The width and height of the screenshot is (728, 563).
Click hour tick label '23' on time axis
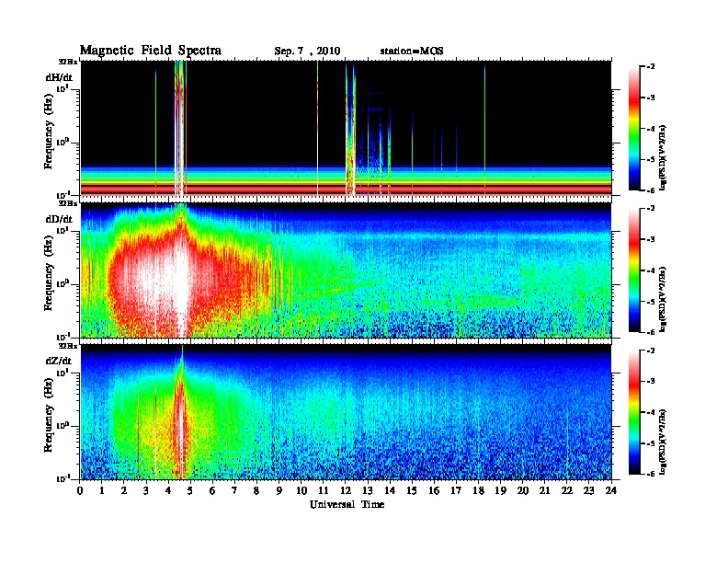point(588,491)
